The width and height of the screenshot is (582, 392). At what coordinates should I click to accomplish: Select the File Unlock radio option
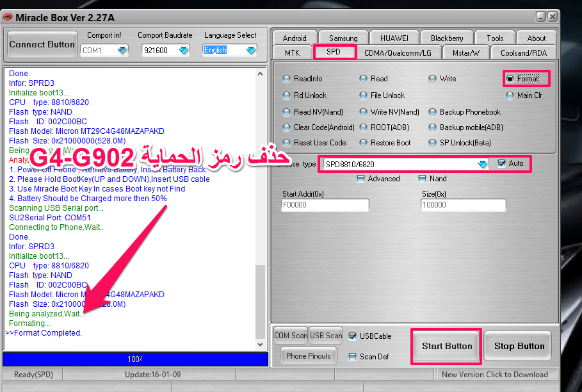tap(382, 95)
